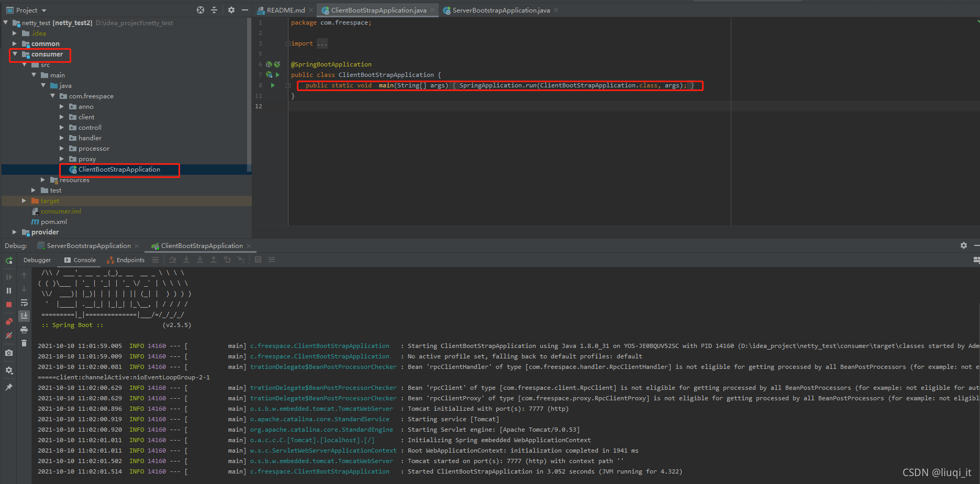Click the folded import ellipsis
The height and width of the screenshot is (484, 980).
[322, 43]
